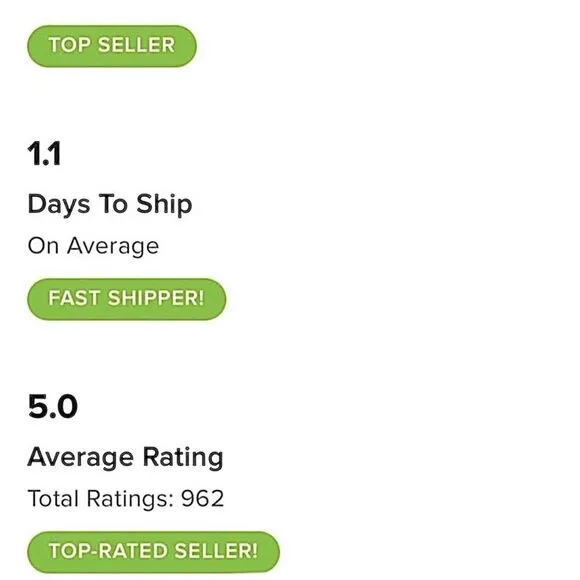Click the word FAST on shipper badge
The height and width of the screenshot is (580, 580).
pyautogui.click(x=74, y=298)
